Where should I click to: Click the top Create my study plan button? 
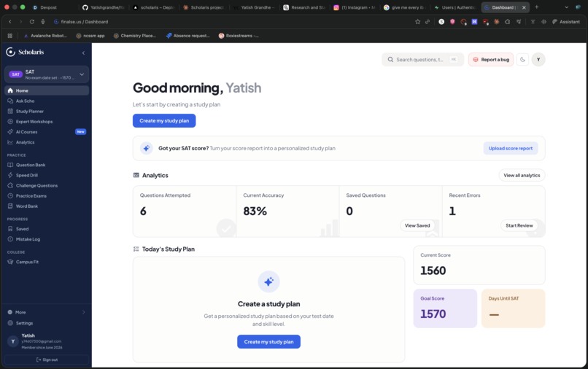(x=164, y=121)
